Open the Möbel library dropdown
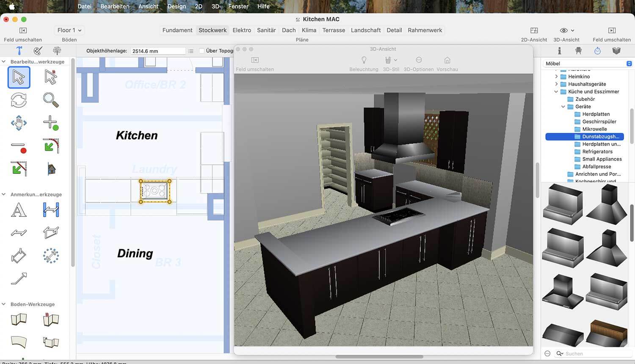The height and width of the screenshot is (364, 635). (588, 63)
